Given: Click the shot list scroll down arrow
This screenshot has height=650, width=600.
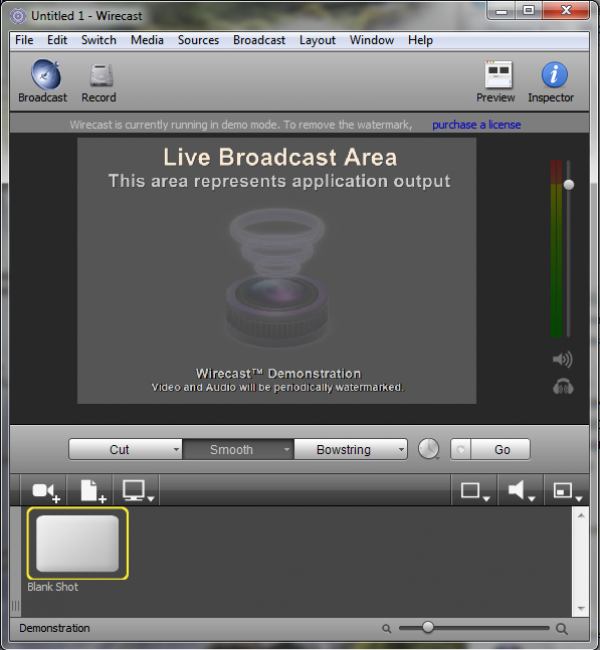Looking at the screenshot, I should pyautogui.click(x=581, y=609).
